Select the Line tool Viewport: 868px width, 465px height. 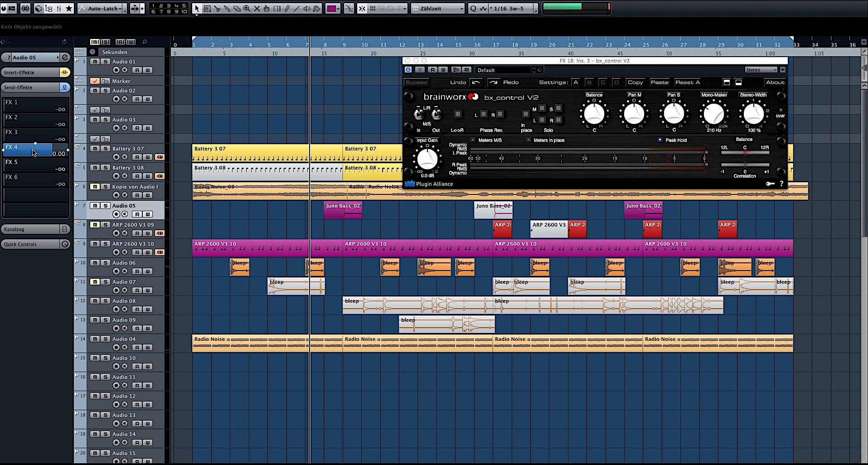[297, 8]
